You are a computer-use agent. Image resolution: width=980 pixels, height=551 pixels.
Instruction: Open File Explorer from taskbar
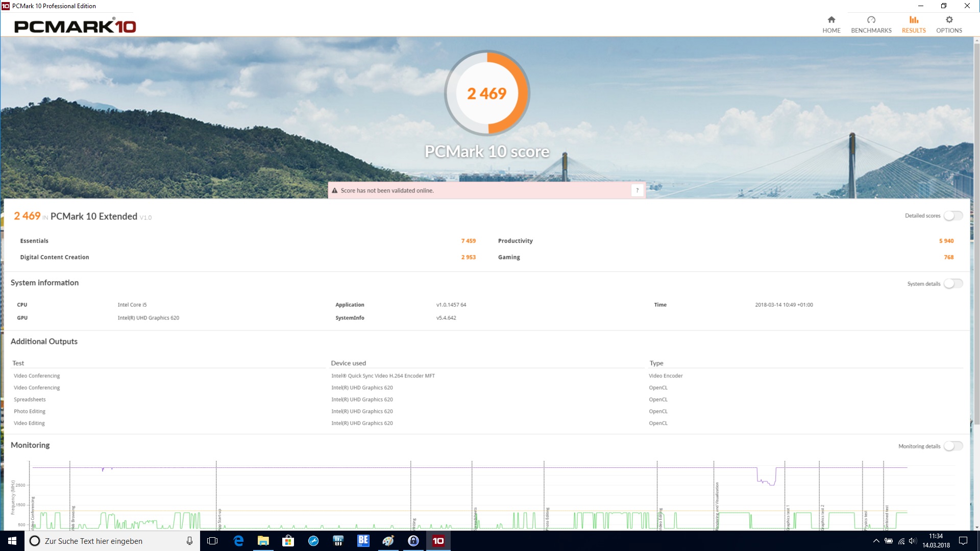(x=263, y=541)
